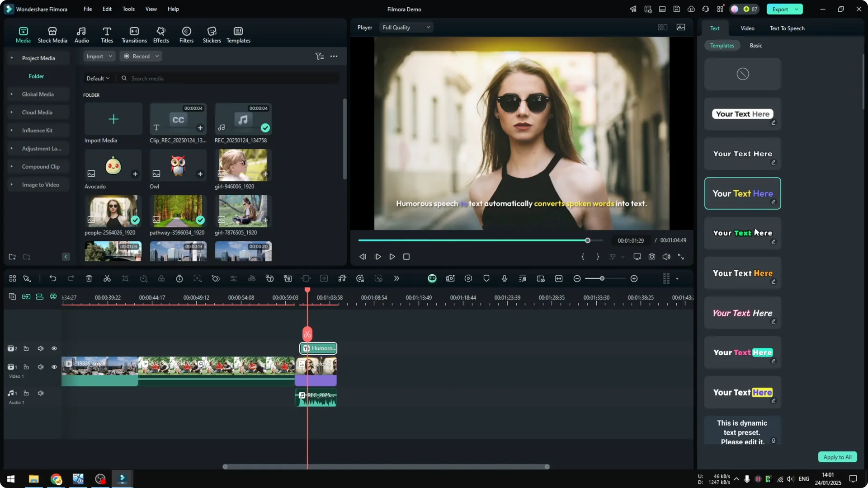Open the File menu

coord(88,9)
